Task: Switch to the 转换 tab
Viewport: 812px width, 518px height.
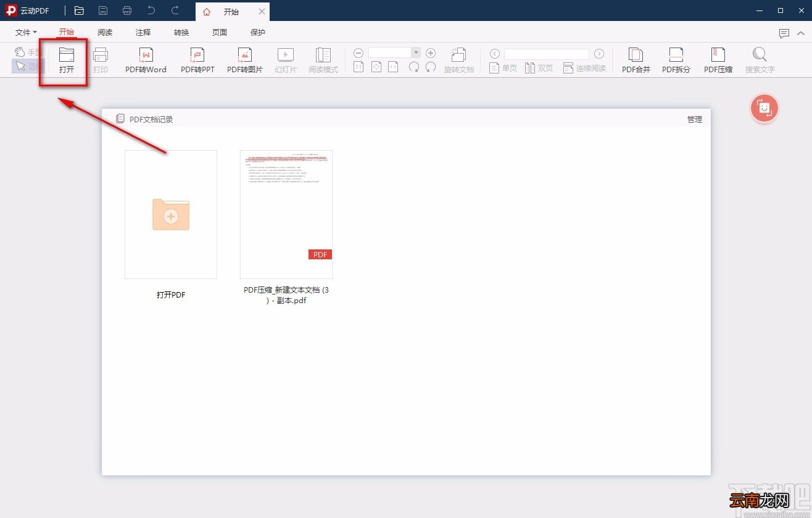Action: coord(181,33)
